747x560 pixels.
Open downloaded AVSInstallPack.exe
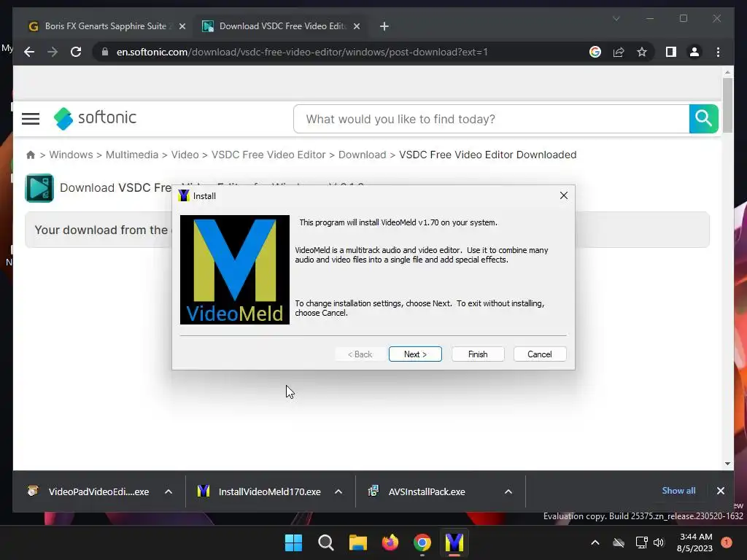(417, 491)
